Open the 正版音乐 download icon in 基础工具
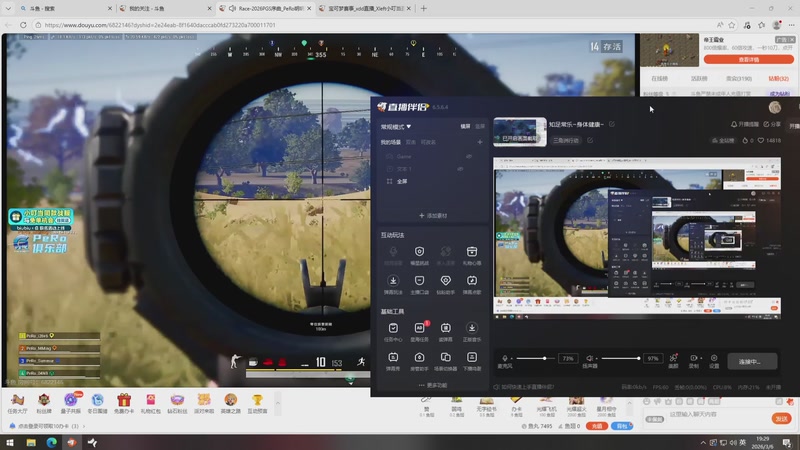This screenshot has height=450, width=800. point(472,328)
